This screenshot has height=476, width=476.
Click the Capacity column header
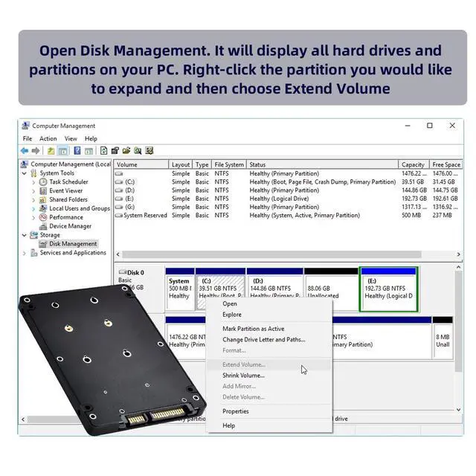tap(414, 164)
